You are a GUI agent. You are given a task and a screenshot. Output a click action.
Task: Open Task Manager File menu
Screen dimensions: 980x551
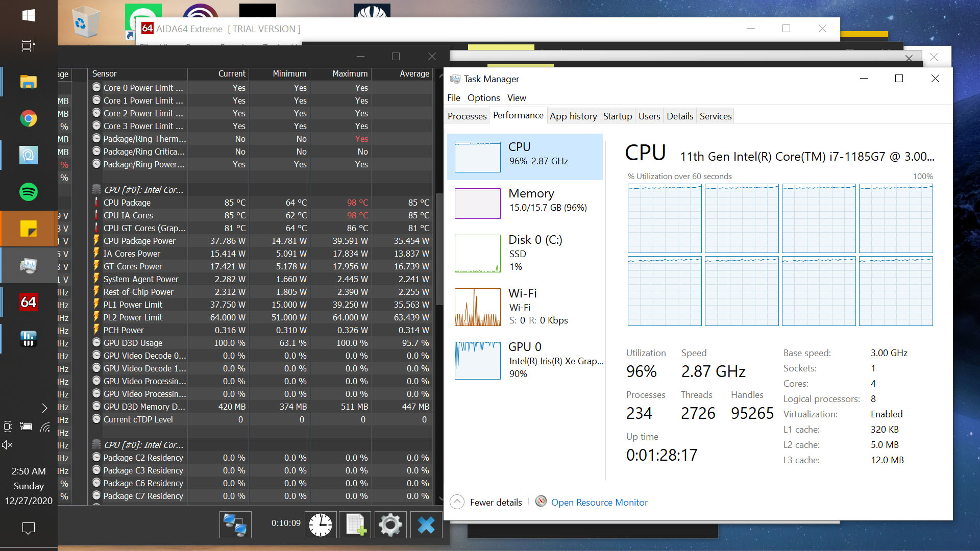(453, 97)
